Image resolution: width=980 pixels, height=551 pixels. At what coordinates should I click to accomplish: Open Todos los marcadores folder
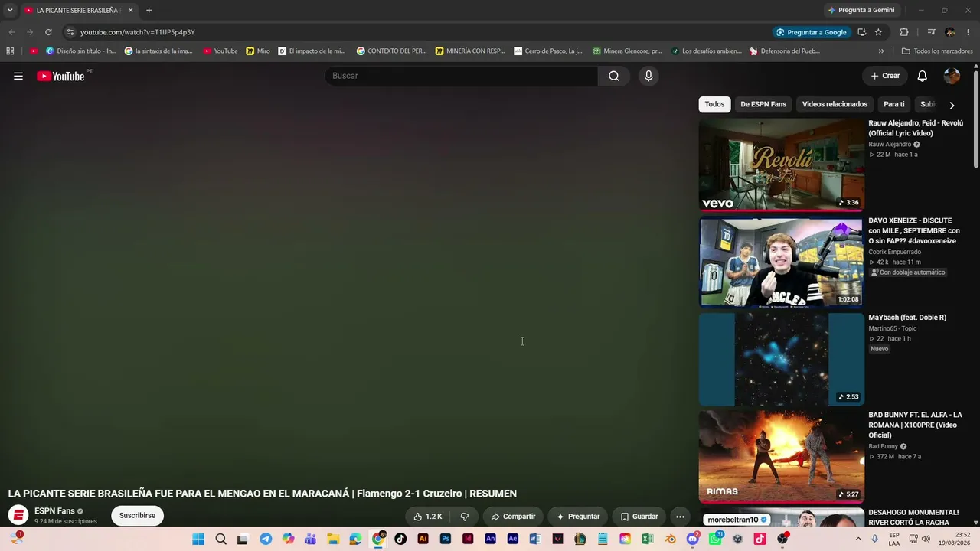coord(937,51)
